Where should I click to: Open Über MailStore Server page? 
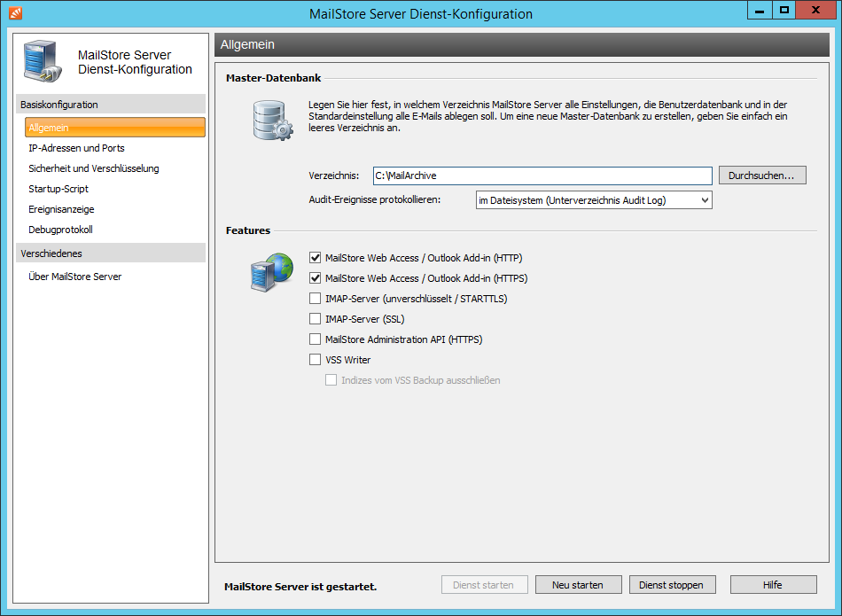(74, 277)
